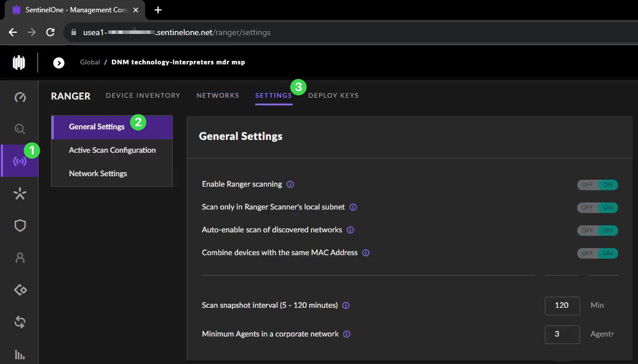The width and height of the screenshot is (638, 364).
Task: Click the Global breadcrumb link
Action: 90,62
